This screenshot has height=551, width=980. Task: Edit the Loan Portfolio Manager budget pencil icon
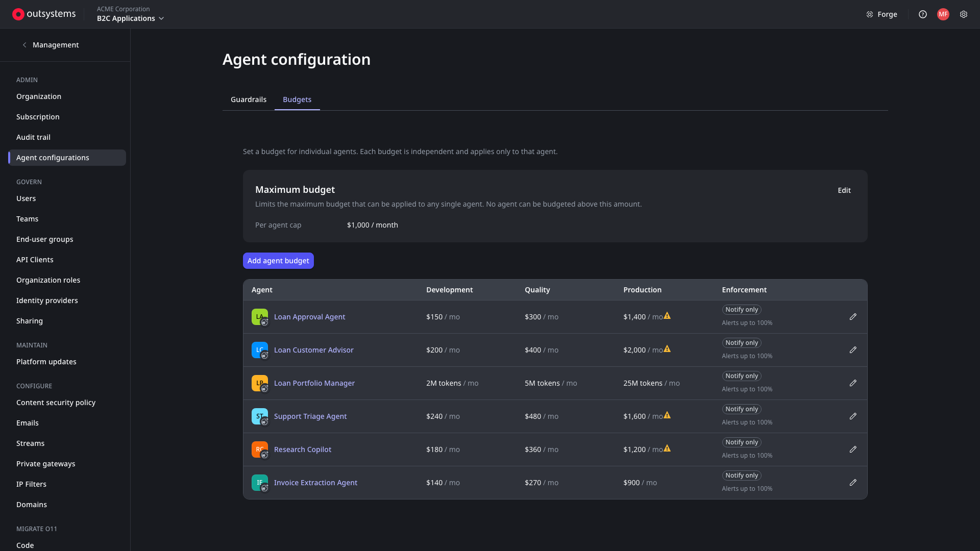[853, 383]
